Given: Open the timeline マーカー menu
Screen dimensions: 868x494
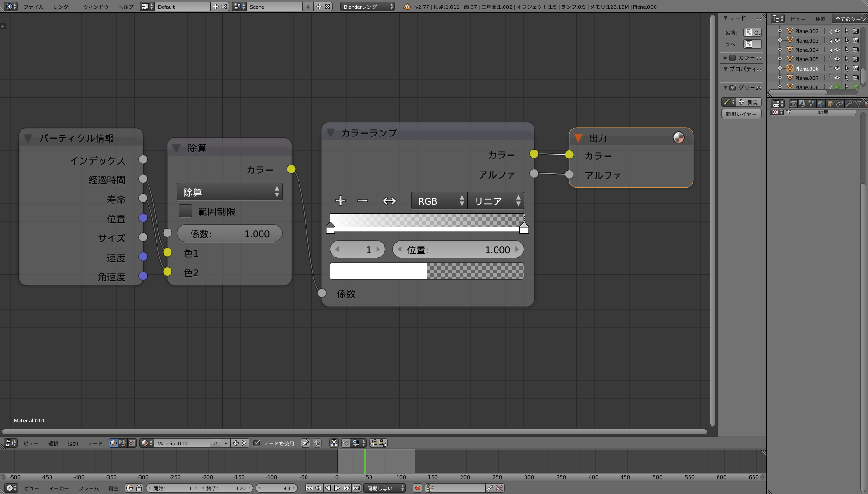Looking at the screenshot, I should (x=59, y=488).
